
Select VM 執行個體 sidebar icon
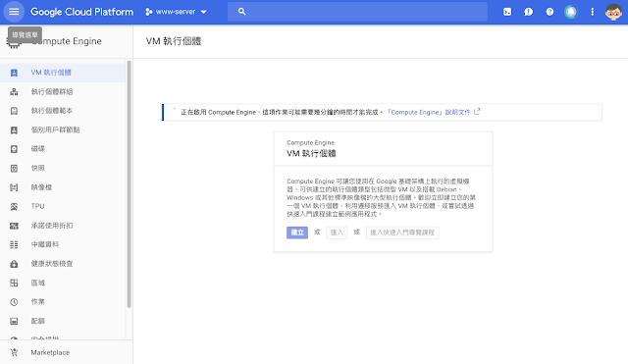click(x=14, y=73)
